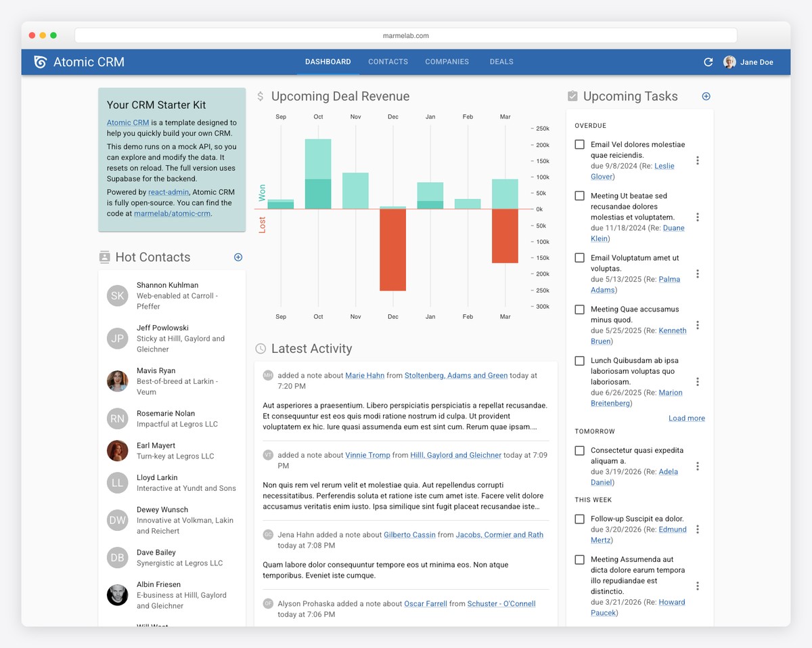Open the kebab menu on the first overdue task
Viewport: 812px width, 648px height.
698,160
